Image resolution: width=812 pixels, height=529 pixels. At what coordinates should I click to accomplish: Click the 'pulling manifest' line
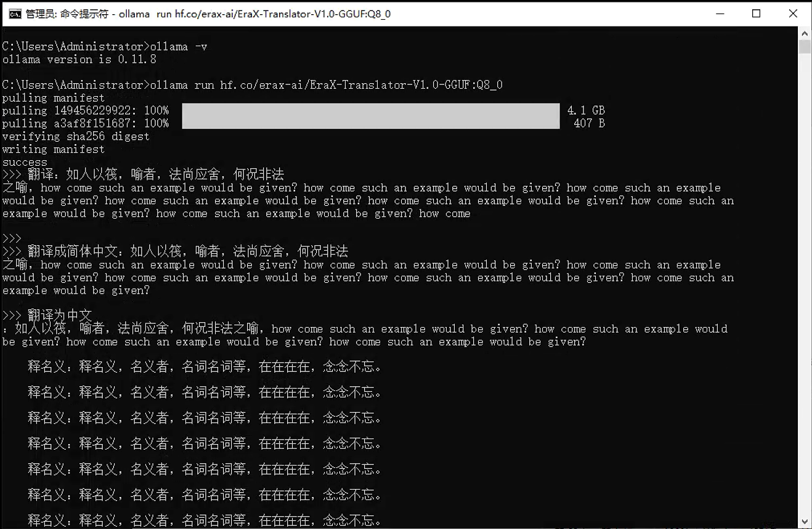tap(53, 98)
